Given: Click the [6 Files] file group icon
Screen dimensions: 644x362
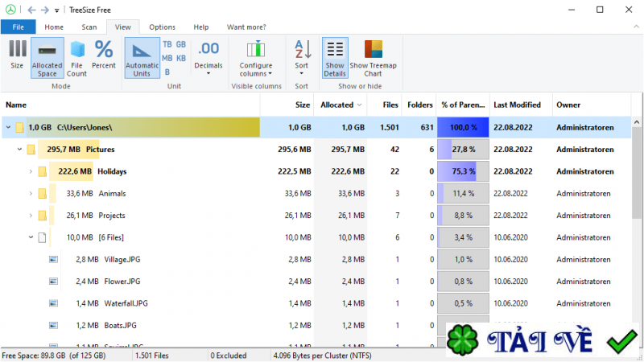Looking at the screenshot, I should [x=42, y=237].
